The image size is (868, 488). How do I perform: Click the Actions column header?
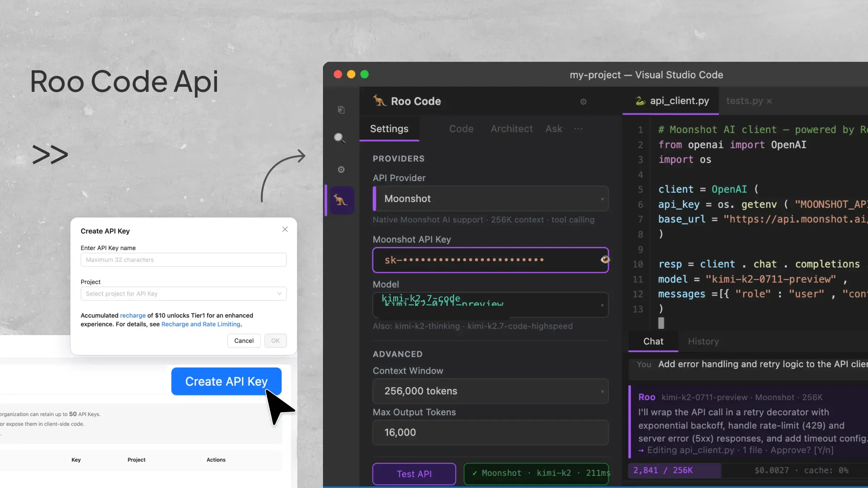point(216,460)
